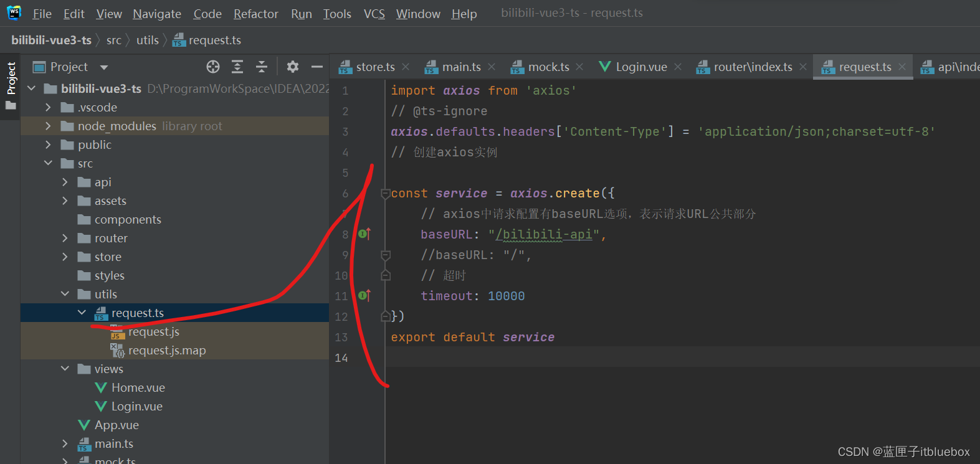
Task: Collapse the request.ts file node
Action: pos(82,313)
